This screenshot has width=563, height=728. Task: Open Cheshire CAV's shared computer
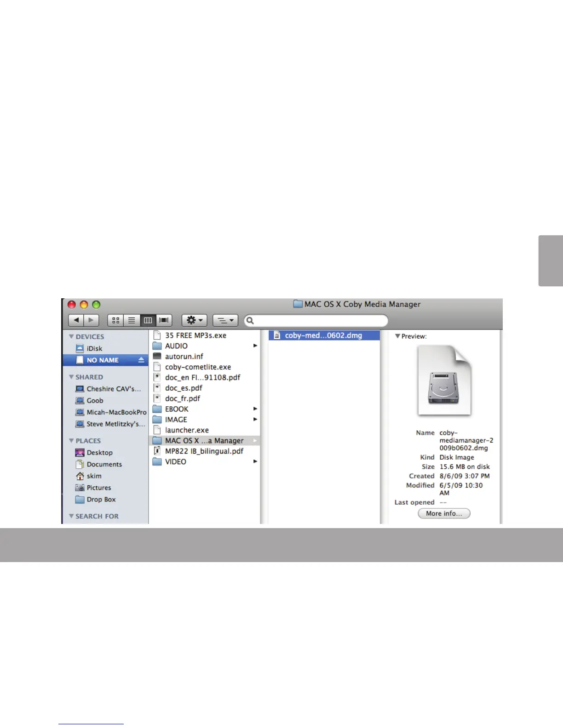[106, 389]
